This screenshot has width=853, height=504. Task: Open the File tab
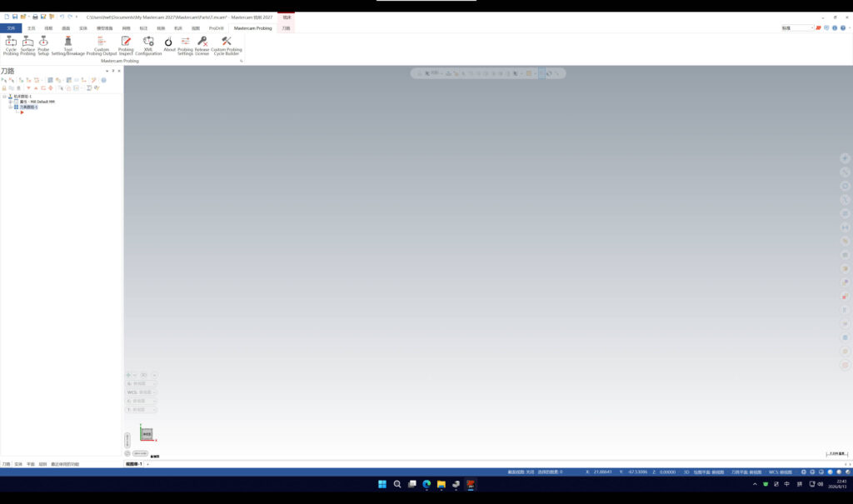(x=11, y=28)
